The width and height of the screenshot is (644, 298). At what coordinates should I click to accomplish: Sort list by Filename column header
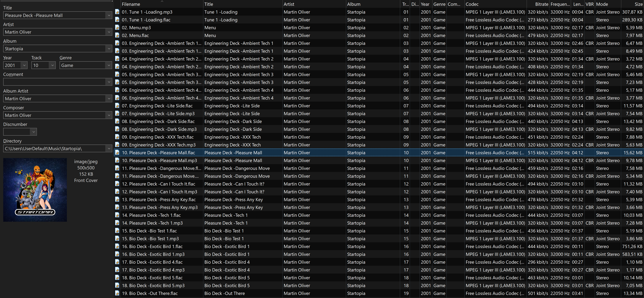[x=131, y=4]
